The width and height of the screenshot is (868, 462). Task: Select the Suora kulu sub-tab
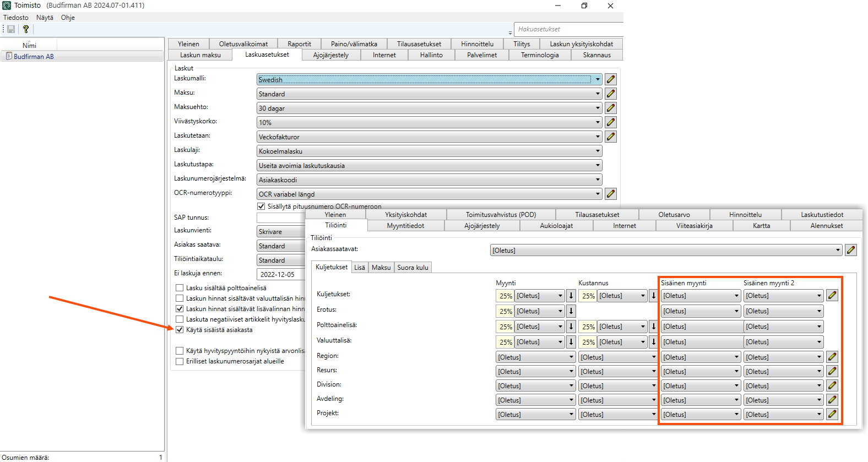(413, 268)
